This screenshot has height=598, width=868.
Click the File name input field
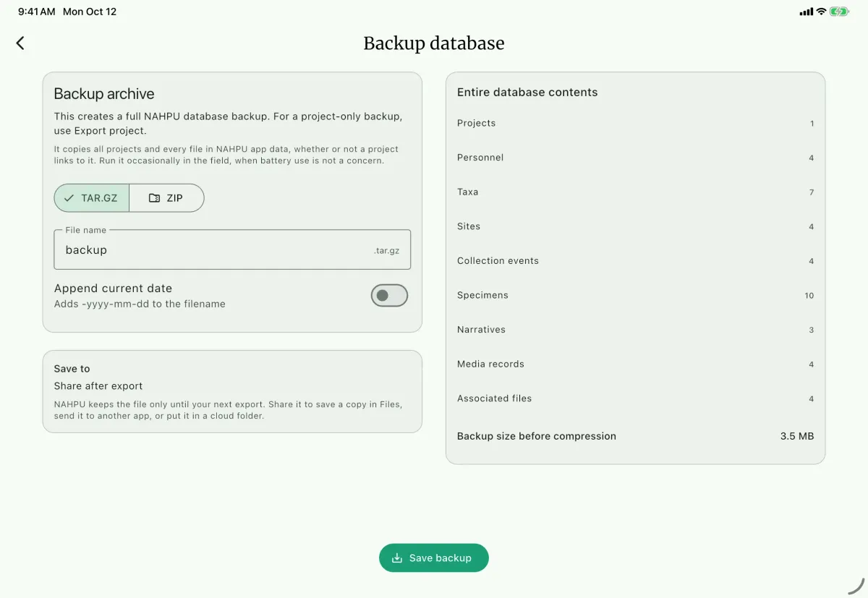[x=232, y=249]
